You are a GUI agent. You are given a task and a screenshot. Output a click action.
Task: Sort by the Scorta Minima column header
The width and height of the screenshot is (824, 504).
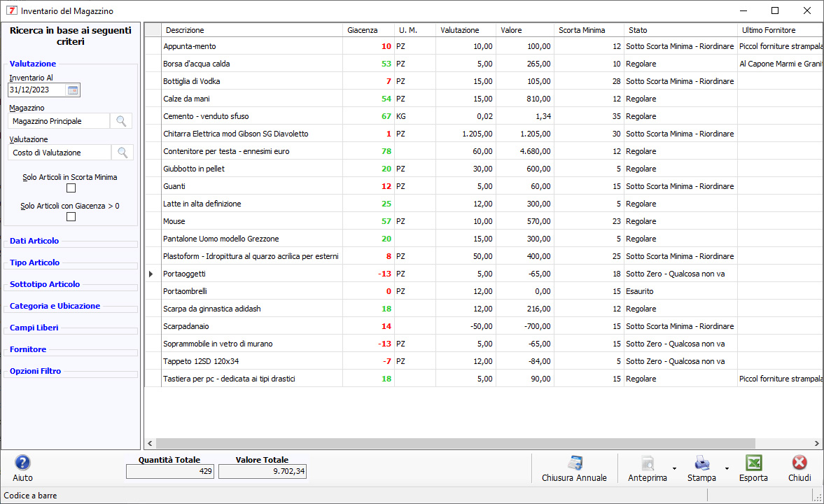point(589,30)
